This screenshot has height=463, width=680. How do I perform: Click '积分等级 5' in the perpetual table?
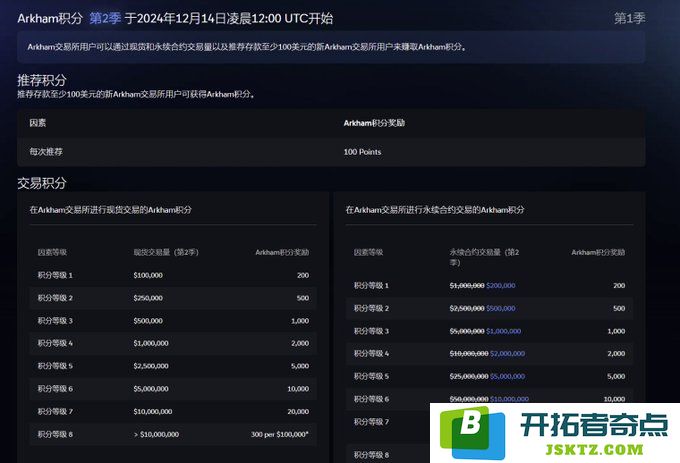tap(371, 376)
